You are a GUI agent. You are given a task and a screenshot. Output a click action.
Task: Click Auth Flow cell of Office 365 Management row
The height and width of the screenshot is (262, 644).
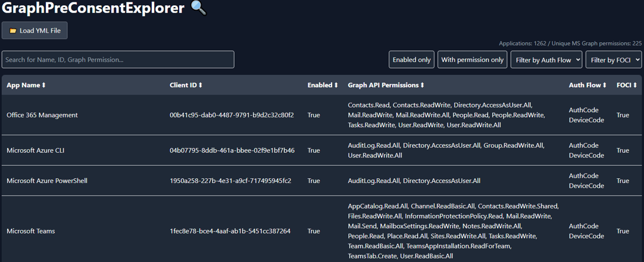[586, 115]
